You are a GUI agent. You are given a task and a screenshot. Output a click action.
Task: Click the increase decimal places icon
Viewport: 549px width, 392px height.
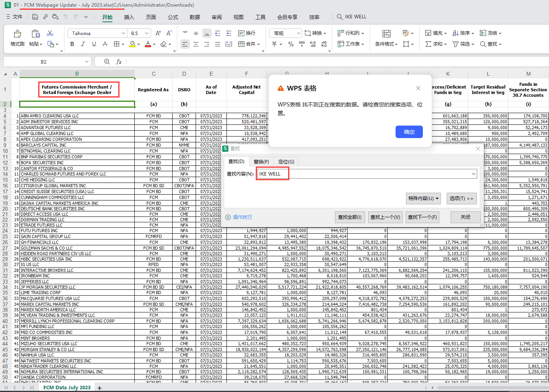pyautogui.click(x=313, y=44)
